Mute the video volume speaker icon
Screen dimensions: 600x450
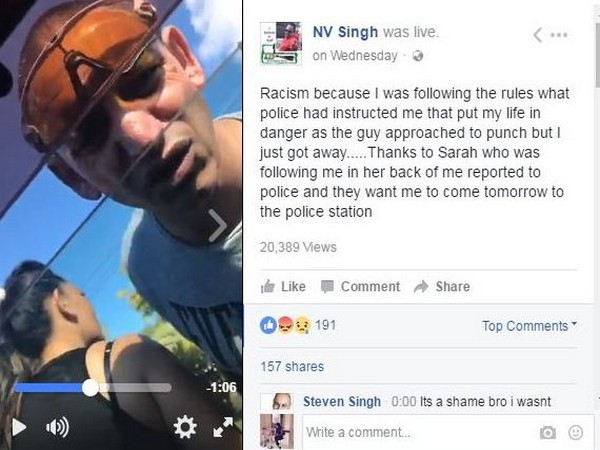point(57,427)
